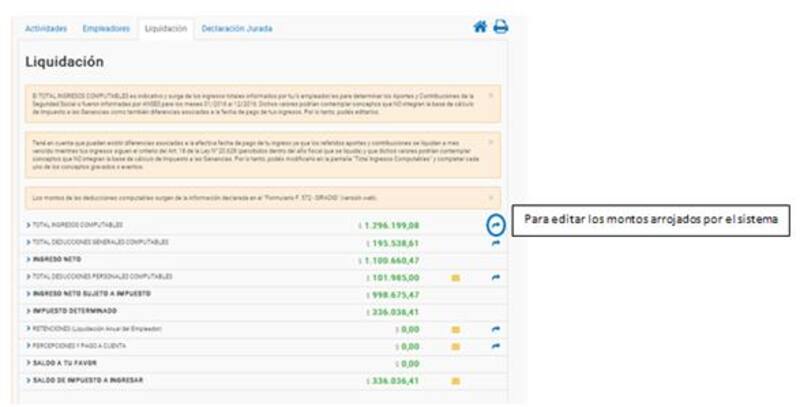The image size is (800, 407).
Task: Dismiss the first Total Ingresos Computables notice
Action: pyautogui.click(x=490, y=96)
